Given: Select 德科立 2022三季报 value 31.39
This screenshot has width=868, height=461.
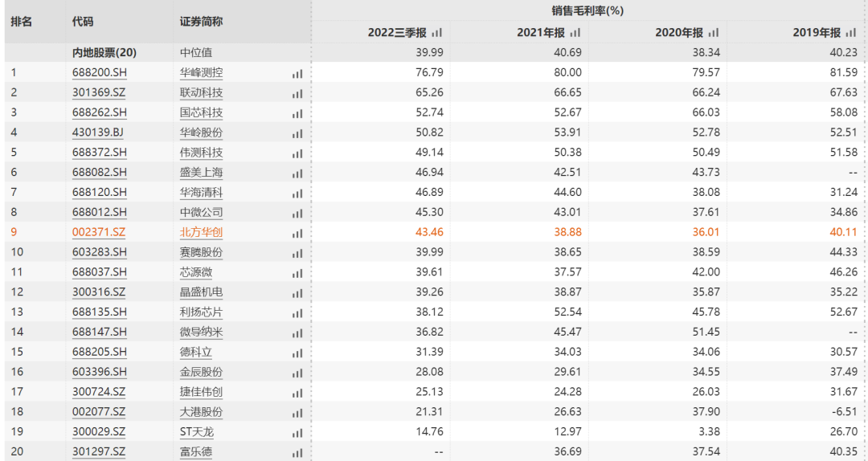Looking at the screenshot, I should (429, 352).
